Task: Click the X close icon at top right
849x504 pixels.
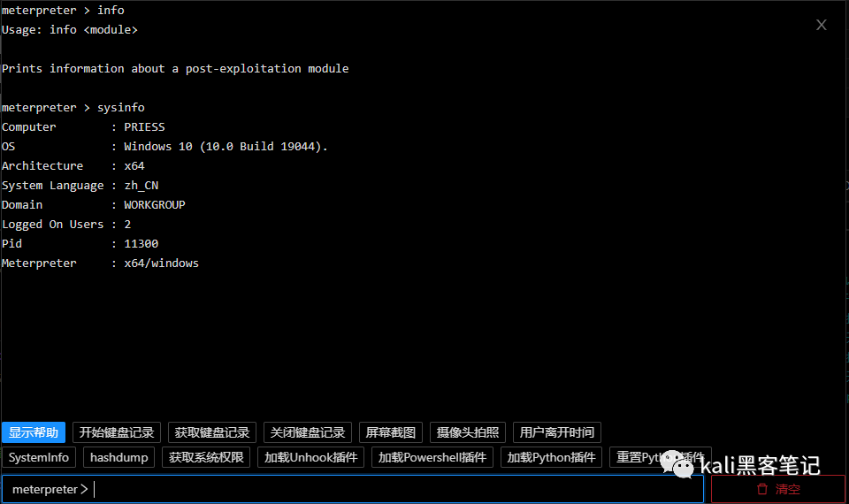Action: click(822, 25)
